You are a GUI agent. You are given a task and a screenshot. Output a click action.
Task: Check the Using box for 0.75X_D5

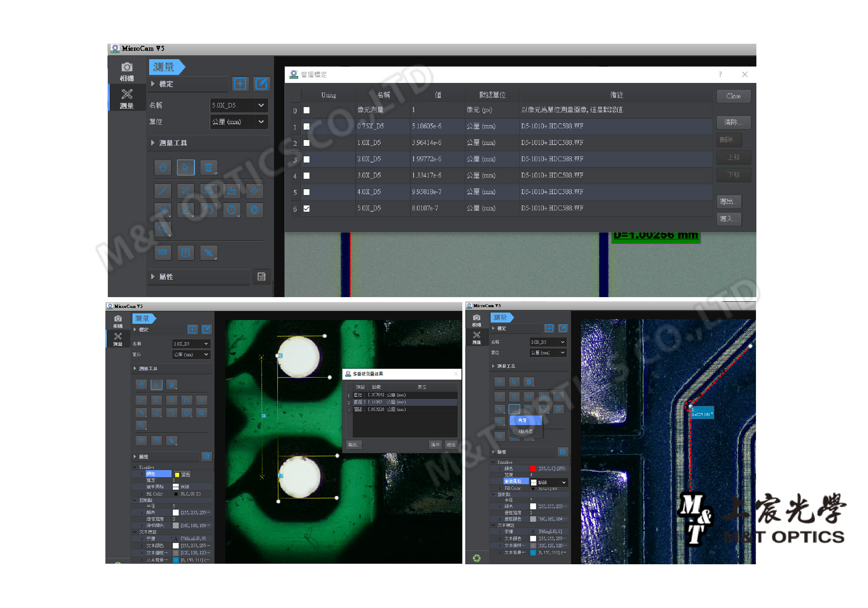click(x=307, y=126)
